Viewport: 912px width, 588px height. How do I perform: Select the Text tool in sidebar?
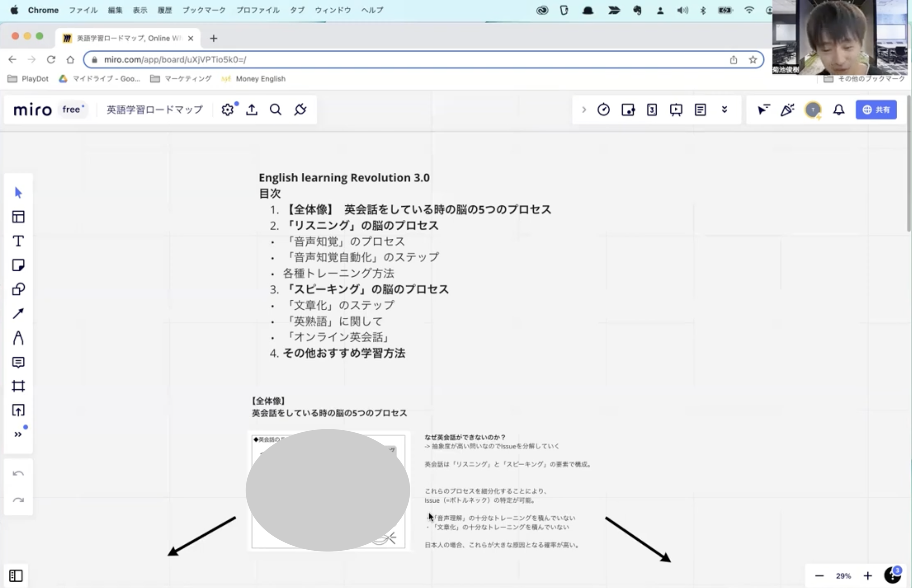(18, 241)
